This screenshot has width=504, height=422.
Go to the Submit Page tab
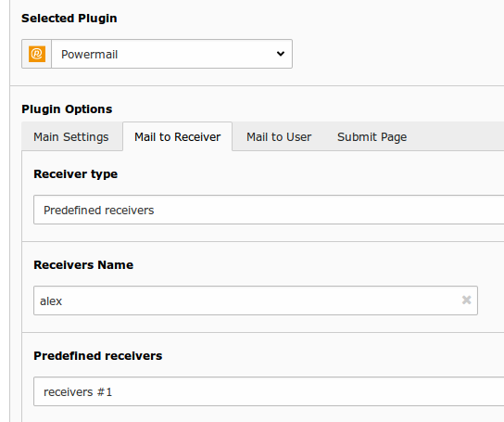(372, 137)
